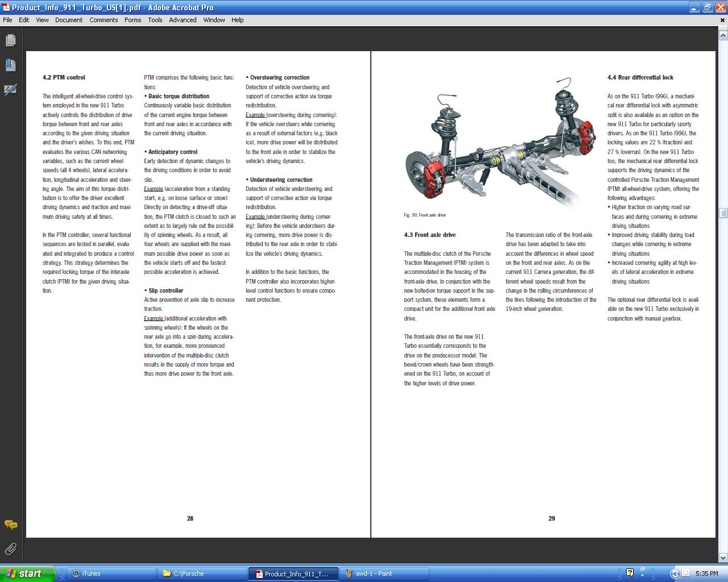Open the Window menu

click(214, 20)
